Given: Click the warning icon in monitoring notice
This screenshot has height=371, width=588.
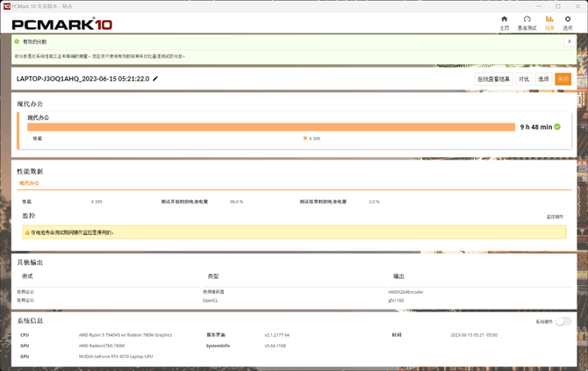Looking at the screenshot, I should pyautogui.click(x=27, y=232).
